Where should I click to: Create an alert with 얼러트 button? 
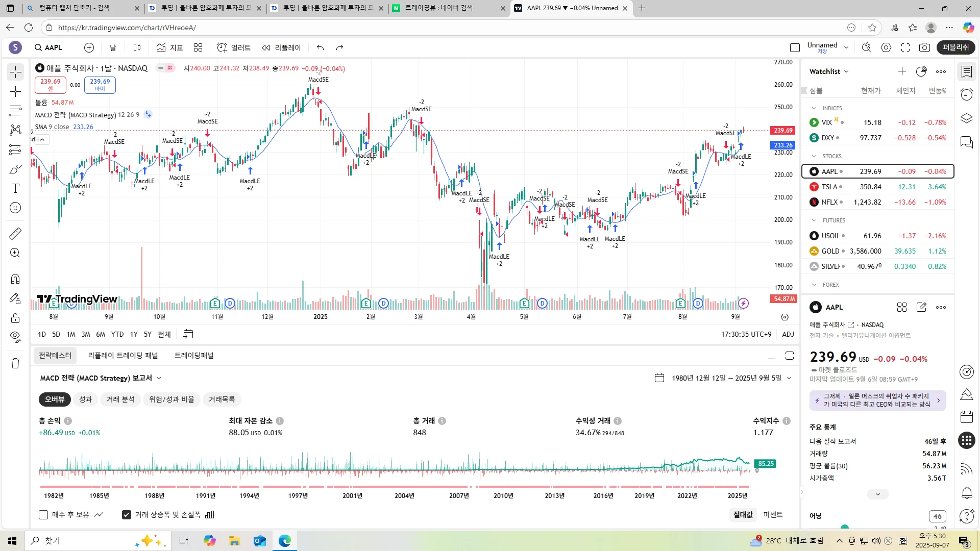pyautogui.click(x=234, y=47)
